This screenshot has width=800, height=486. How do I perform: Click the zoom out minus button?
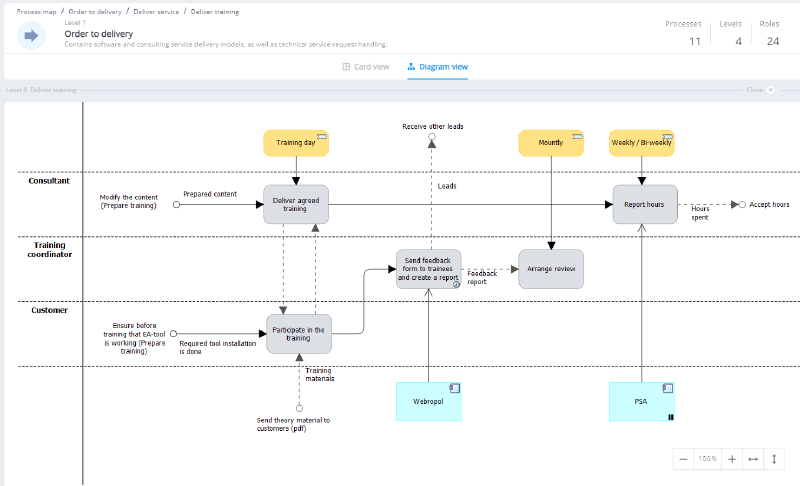[x=683, y=458]
